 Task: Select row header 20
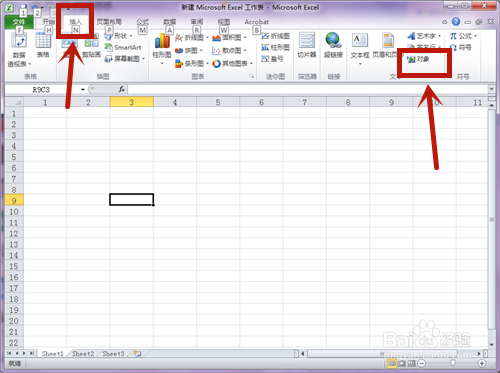click(14, 321)
